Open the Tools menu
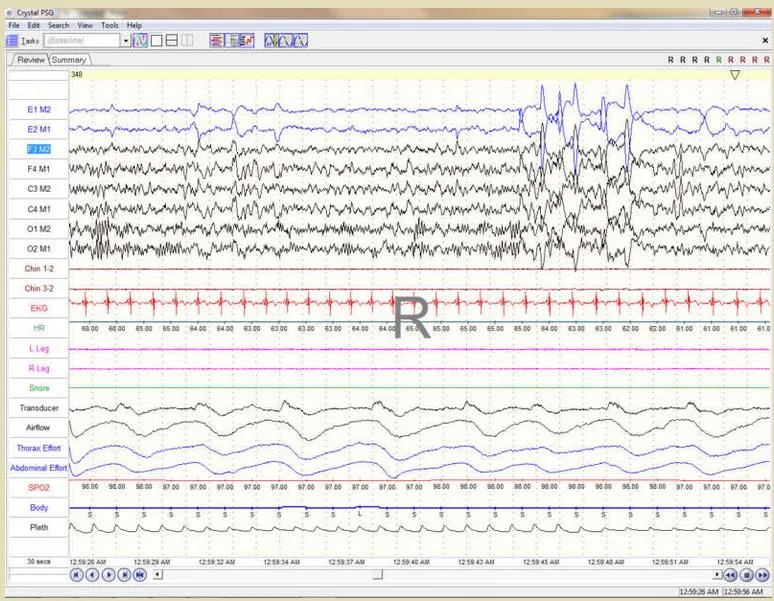The image size is (774, 601). pos(110,25)
